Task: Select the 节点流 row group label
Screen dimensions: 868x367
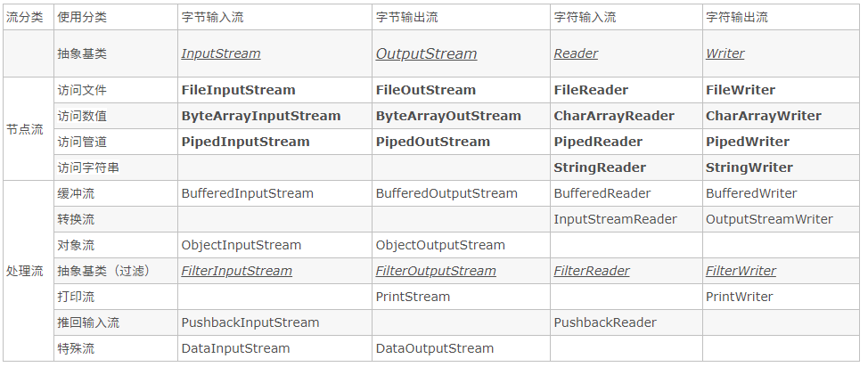Action: 24,129
